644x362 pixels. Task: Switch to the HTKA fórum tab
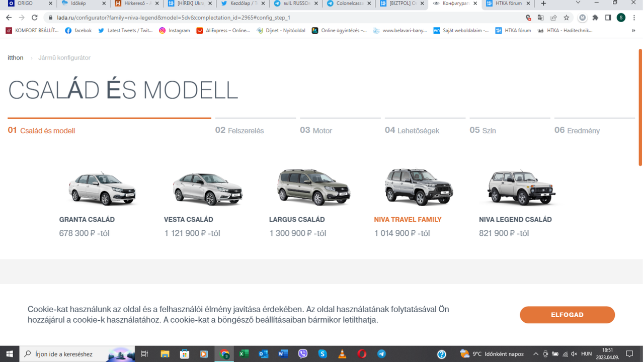tap(508, 4)
